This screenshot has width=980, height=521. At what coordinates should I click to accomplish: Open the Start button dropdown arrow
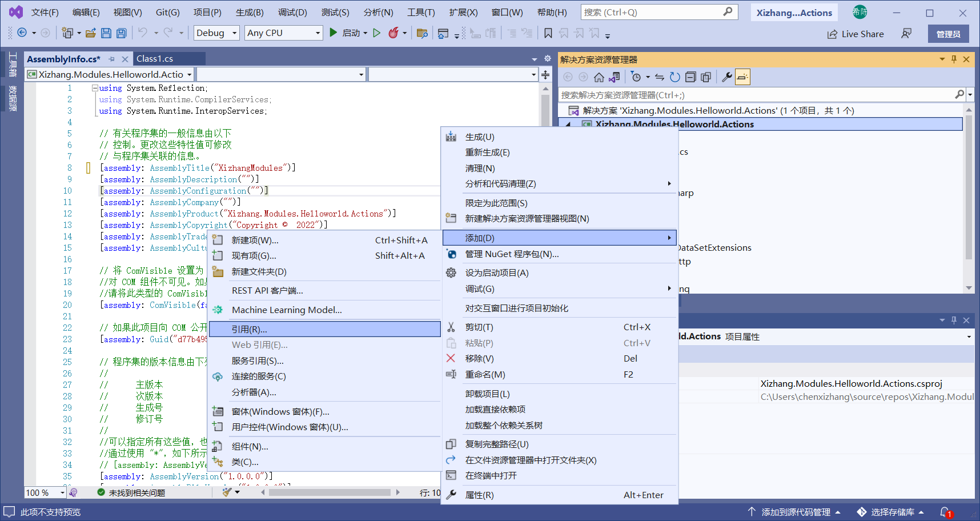[366, 33]
